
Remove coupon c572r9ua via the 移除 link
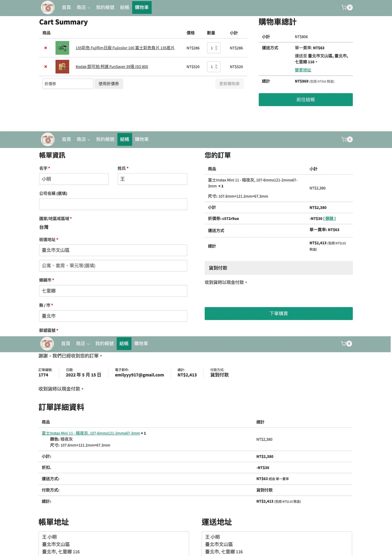[x=329, y=218]
